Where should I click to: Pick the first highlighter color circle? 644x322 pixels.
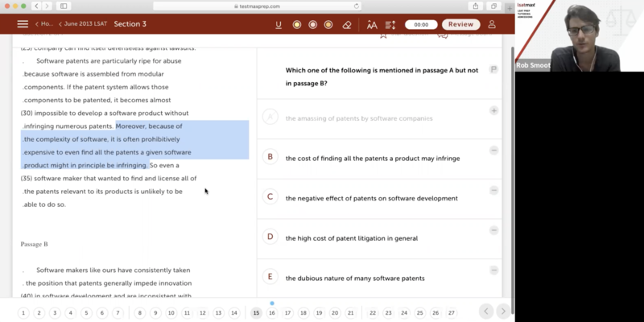[x=296, y=24]
